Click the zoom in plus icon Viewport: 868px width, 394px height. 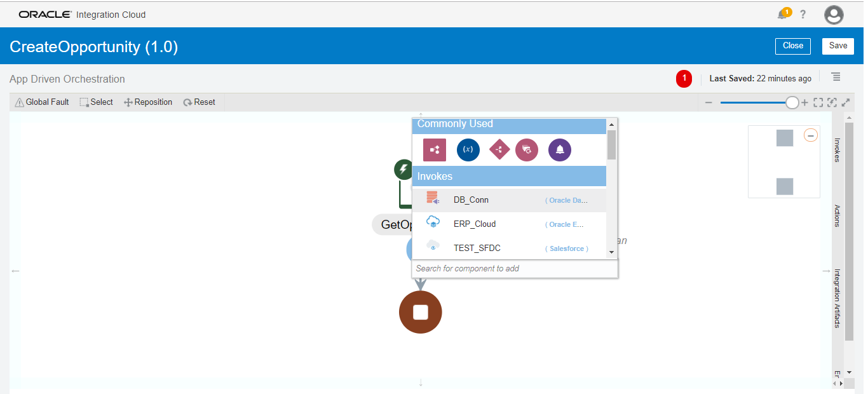pyautogui.click(x=804, y=102)
